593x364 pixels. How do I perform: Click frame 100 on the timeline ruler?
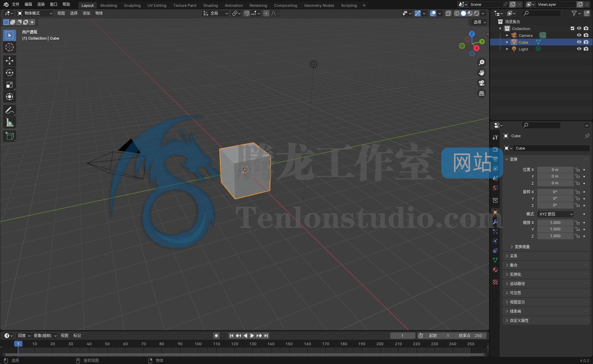198,344
